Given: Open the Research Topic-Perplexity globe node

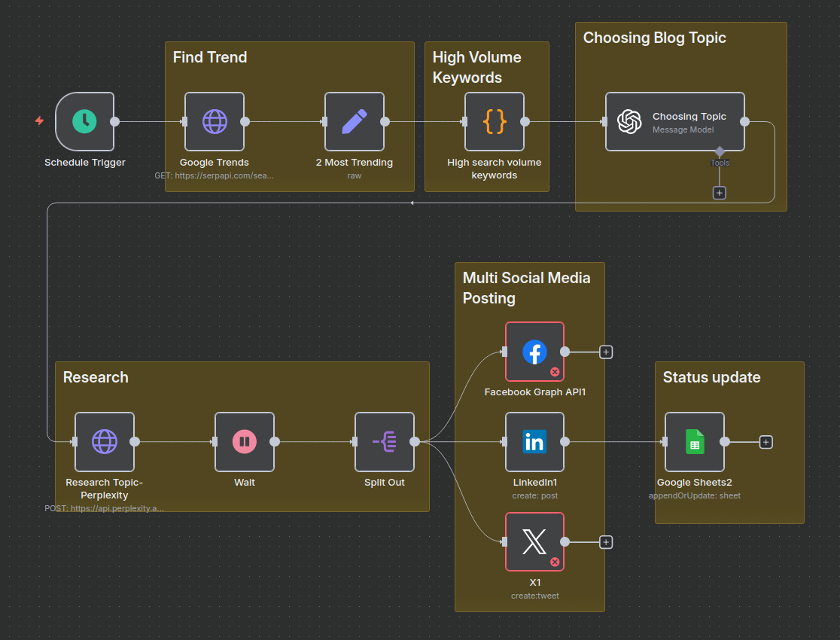Looking at the screenshot, I should click(x=105, y=441).
